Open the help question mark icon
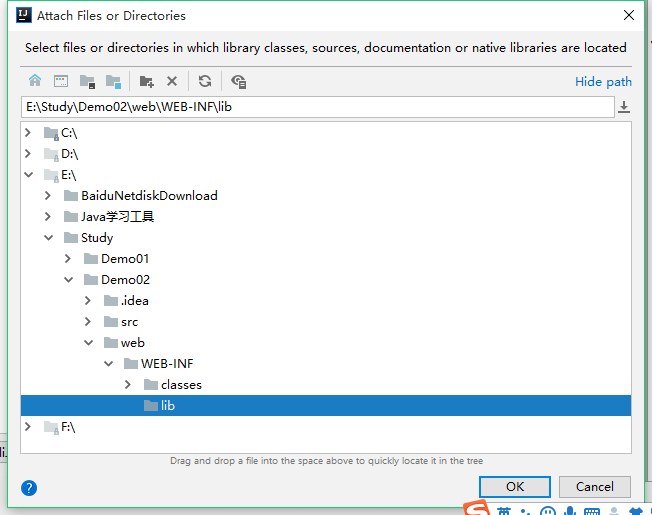 (29, 488)
